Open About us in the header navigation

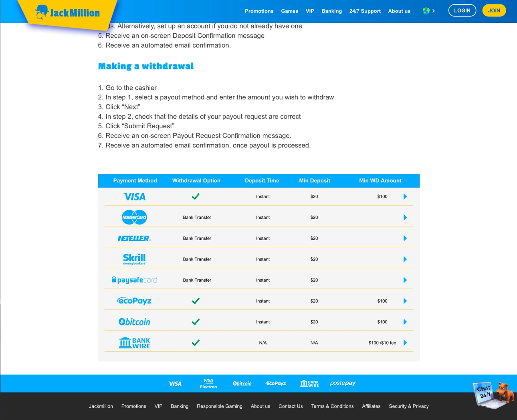pos(399,11)
